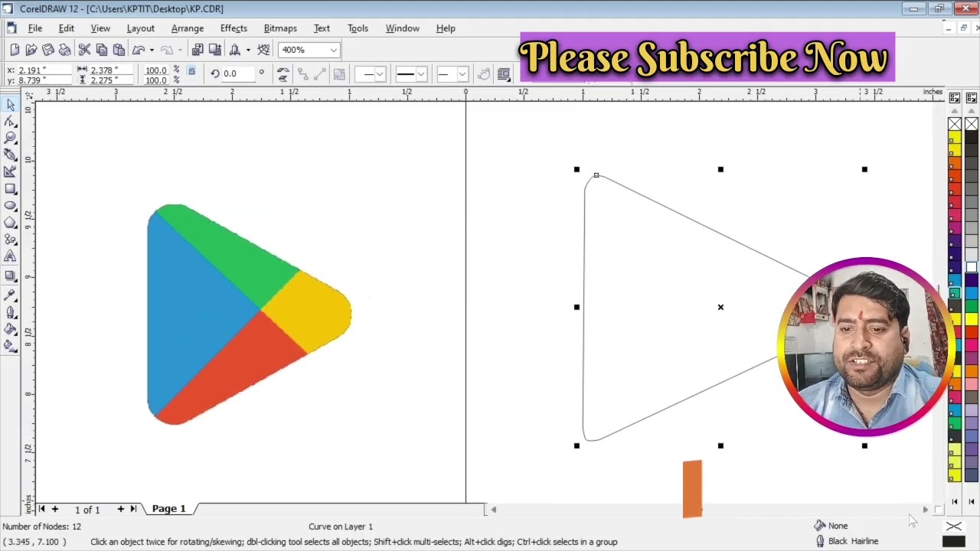980x551 pixels.
Task: Select the Outline tool
Action: pyautogui.click(x=10, y=312)
